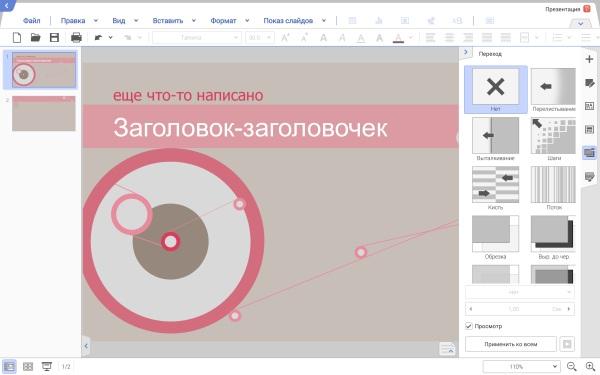Screen dimensions: 600x375
Task: Select the highlighted transitions icon in the right sidebar
Action: pos(589,153)
